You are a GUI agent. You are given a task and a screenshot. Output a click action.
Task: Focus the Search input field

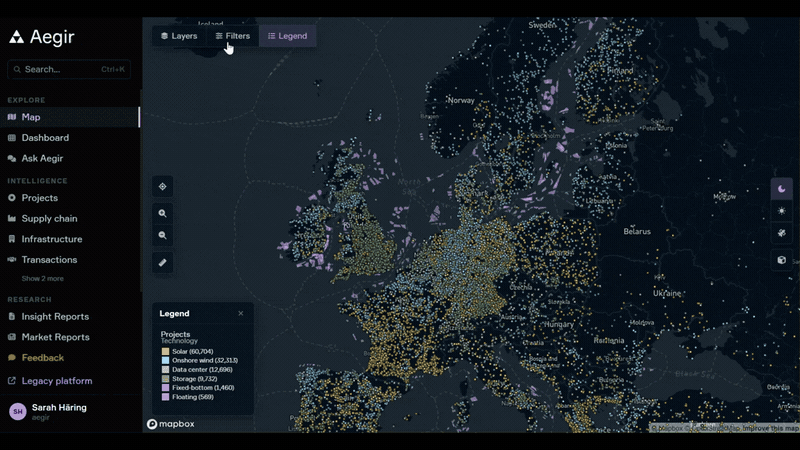pyautogui.click(x=69, y=69)
